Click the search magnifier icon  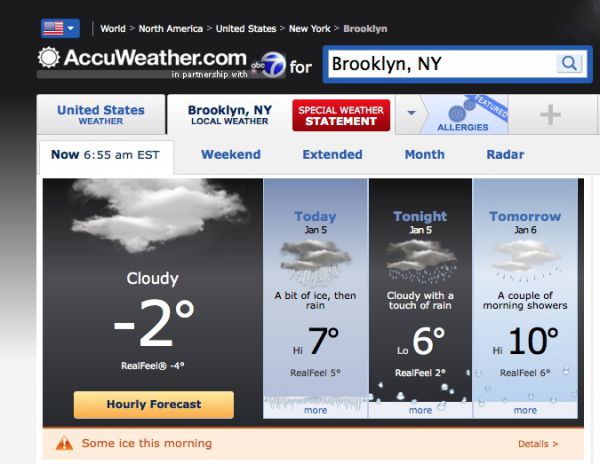[x=568, y=64]
